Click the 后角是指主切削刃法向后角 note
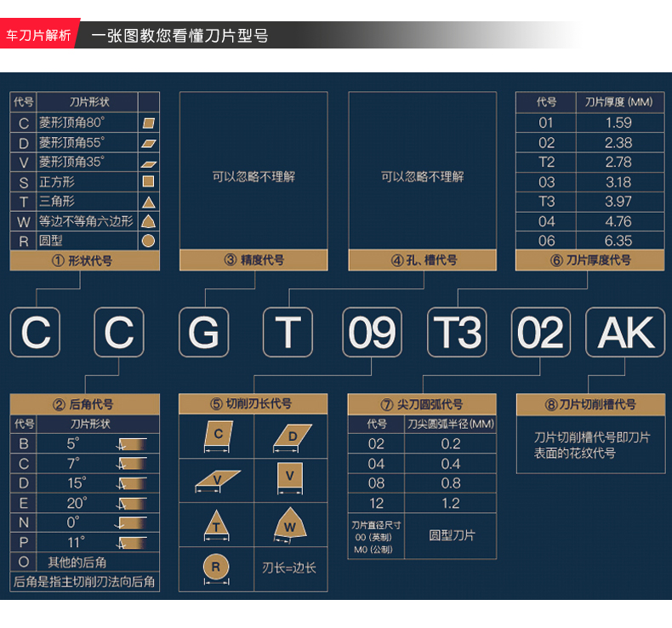Image resolution: width=672 pixels, height=628 pixels. [85, 582]
